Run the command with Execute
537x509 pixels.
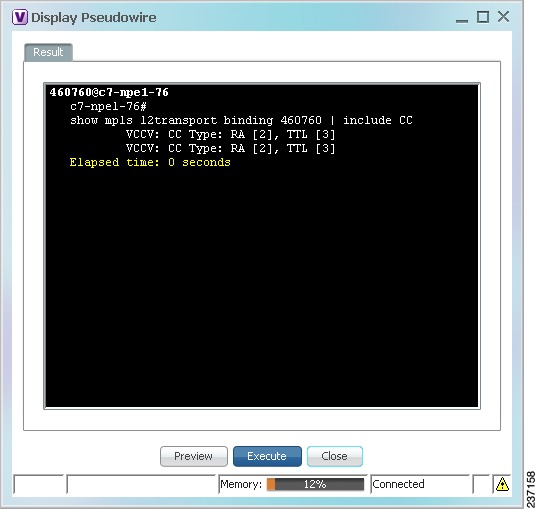click(267, 456)
